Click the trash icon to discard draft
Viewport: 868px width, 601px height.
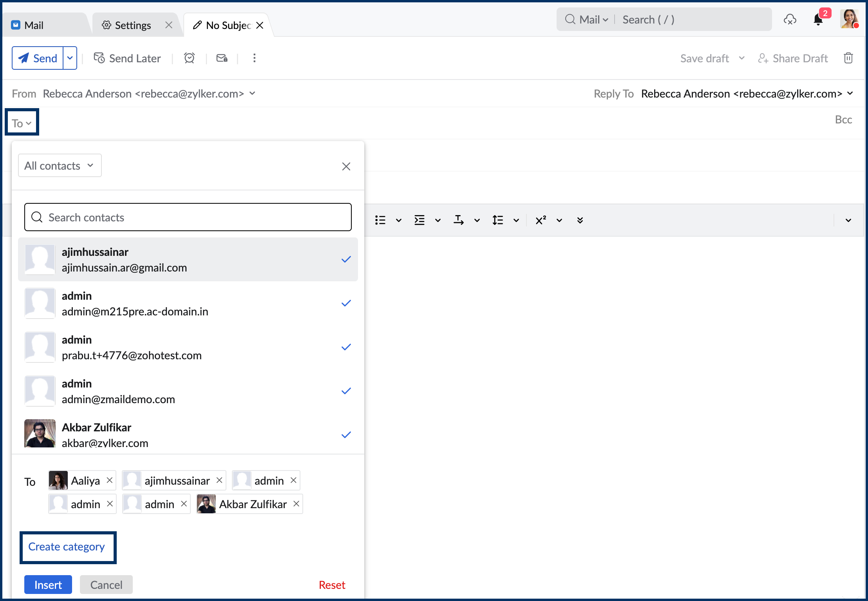pyautogui.click(x=848, y=58)
